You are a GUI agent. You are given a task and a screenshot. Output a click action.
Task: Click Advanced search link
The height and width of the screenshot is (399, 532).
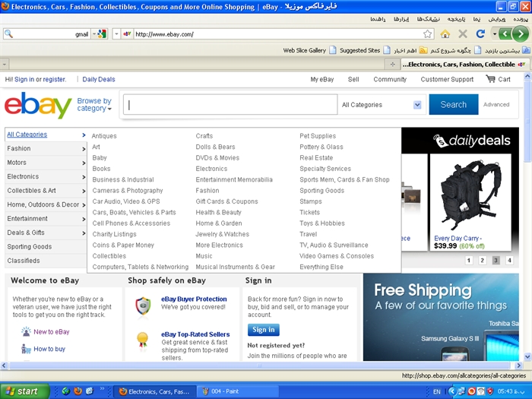coord(496,105)
